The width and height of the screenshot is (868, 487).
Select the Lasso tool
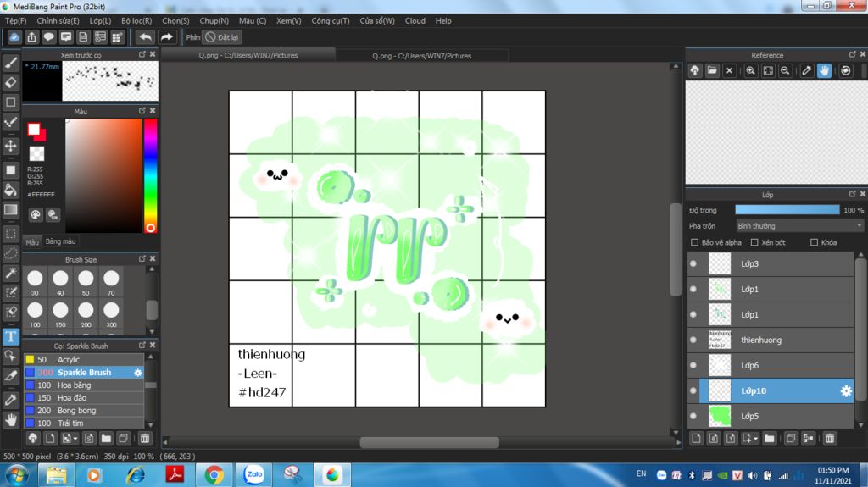[10, 253]
